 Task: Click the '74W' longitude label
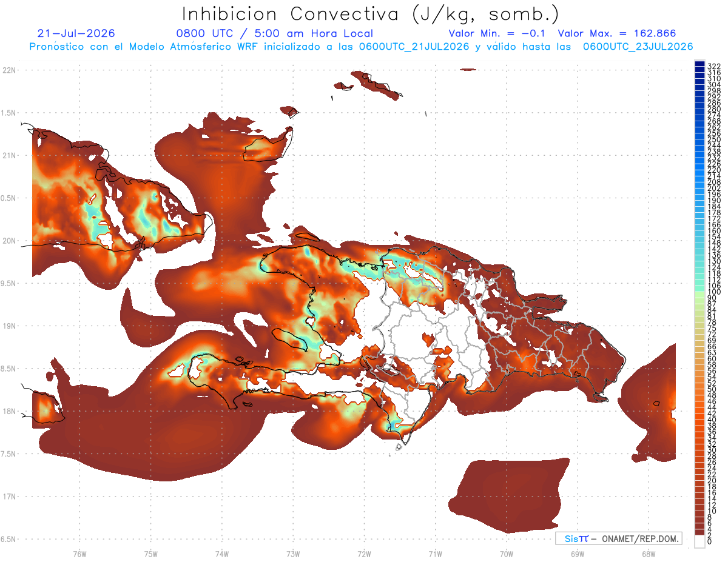[x=221, y=554]
